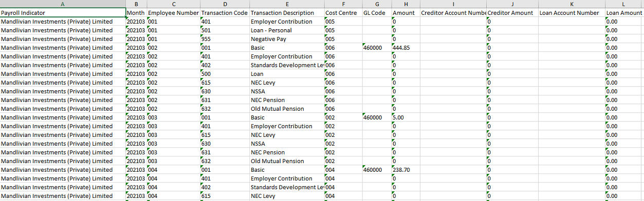Select "NSSA" description for employee 003

pyautogui.click(x=287, y=144)
